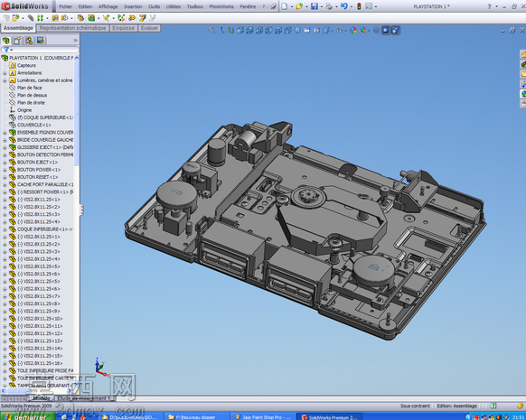
Task: Toggle the perspective view button
Action: [x=396, y=30]
